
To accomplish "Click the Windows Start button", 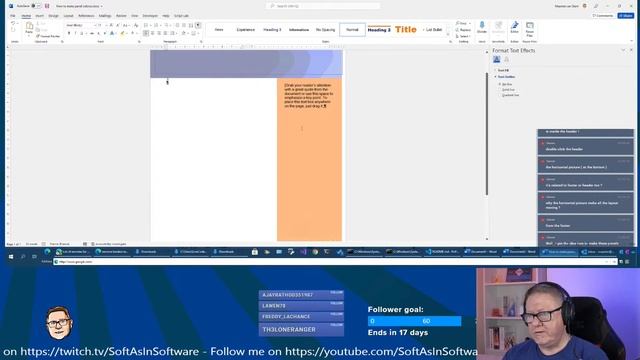I will tap(11, 257).
